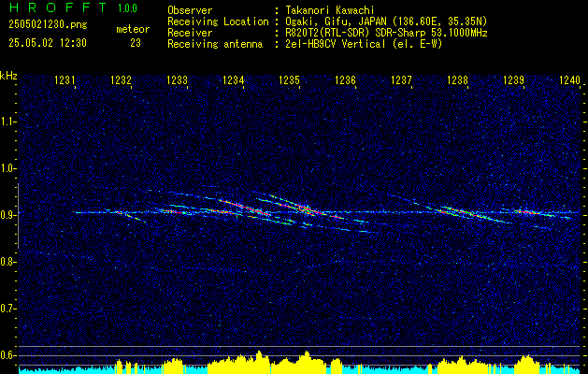The image size is (588, 374).
Task: Click the 1238 time marker
Action: coord(457,80)
